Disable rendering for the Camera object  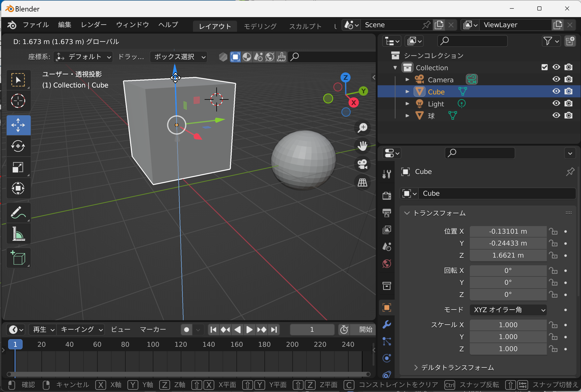coord(569,79)
